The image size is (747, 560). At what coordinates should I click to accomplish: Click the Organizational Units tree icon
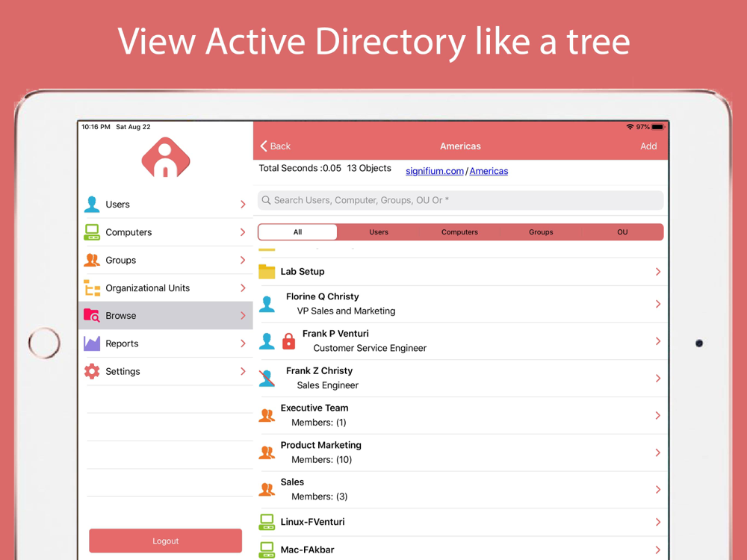(x=92, y=288)
